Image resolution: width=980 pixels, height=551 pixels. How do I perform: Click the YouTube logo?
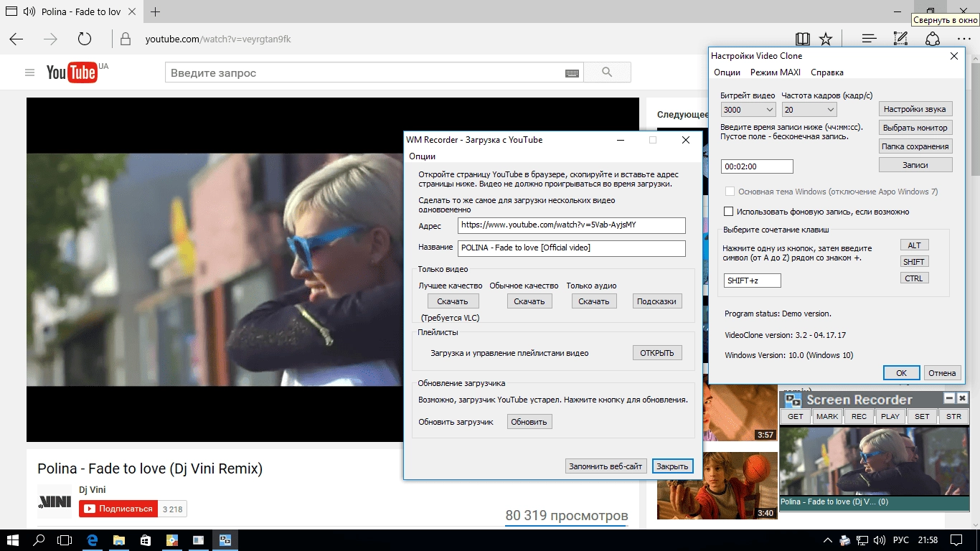click(72, 72)
